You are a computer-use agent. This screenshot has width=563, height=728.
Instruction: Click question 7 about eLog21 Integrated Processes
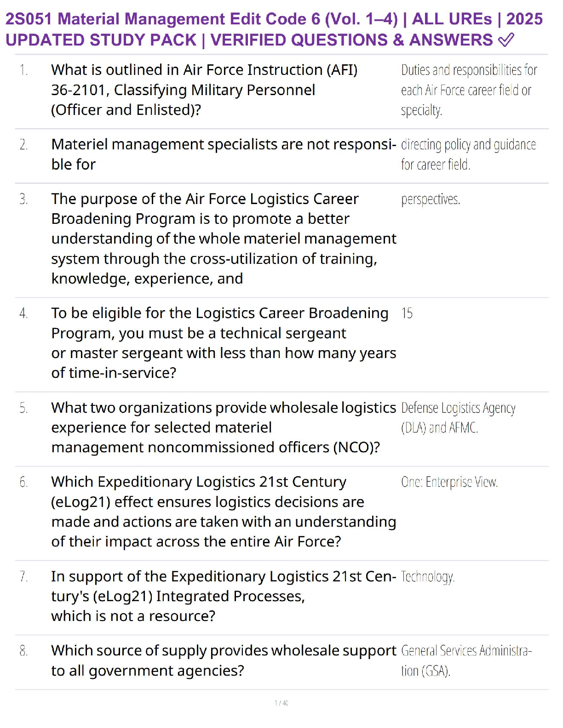point(224,596)
